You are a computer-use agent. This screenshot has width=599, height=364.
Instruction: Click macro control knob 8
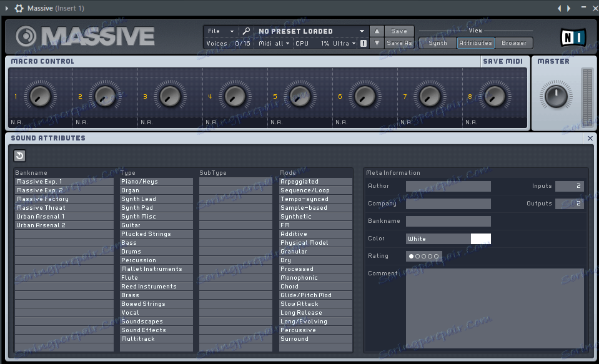[x=495, y=96]
